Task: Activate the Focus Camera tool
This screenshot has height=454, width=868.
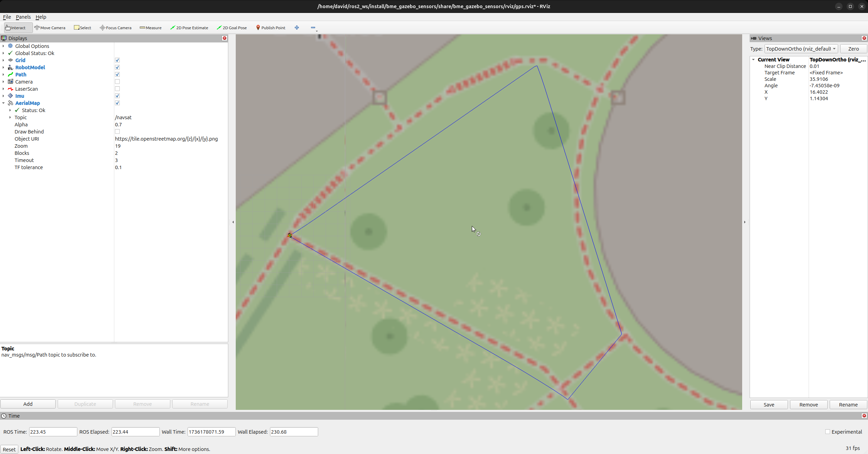Action: [x=116, y=28]
